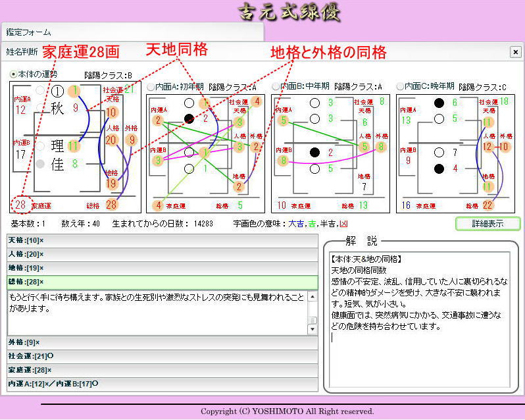The height and width of the screenshot is (420, 525).
Task: Switch to the 内面C:晩年期 radio option
Action: [400, 86]
